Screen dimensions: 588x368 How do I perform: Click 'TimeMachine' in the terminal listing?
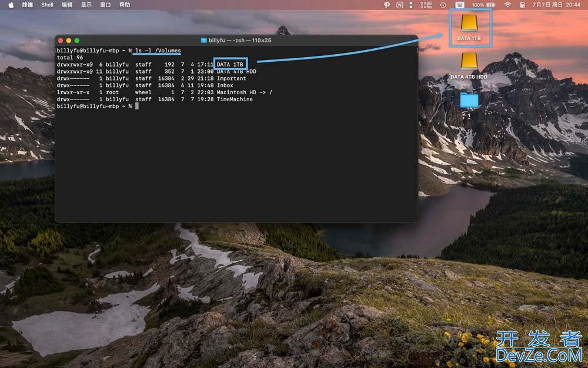click(x=235, y=99)
